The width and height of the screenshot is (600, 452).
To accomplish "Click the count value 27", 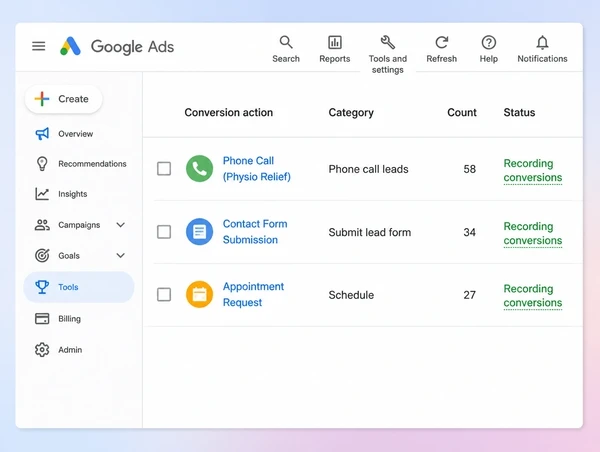I will click(470, 295).
